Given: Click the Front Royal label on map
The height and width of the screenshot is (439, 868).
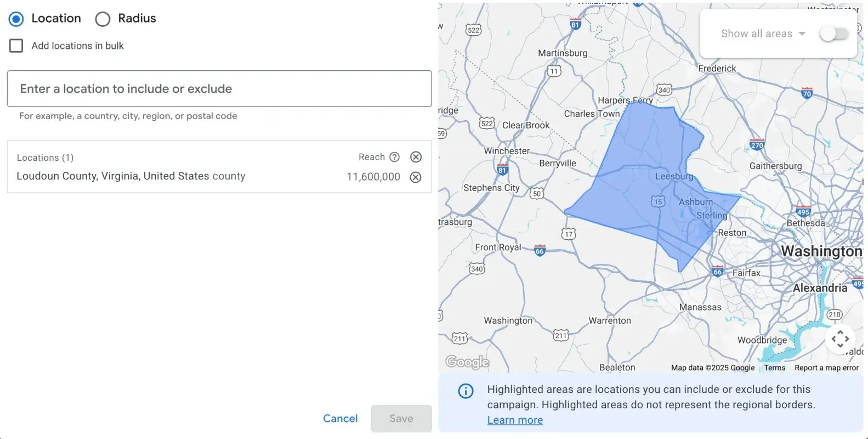Looking at the screenshot, I should pyautogui.click(x=498, y=247).
